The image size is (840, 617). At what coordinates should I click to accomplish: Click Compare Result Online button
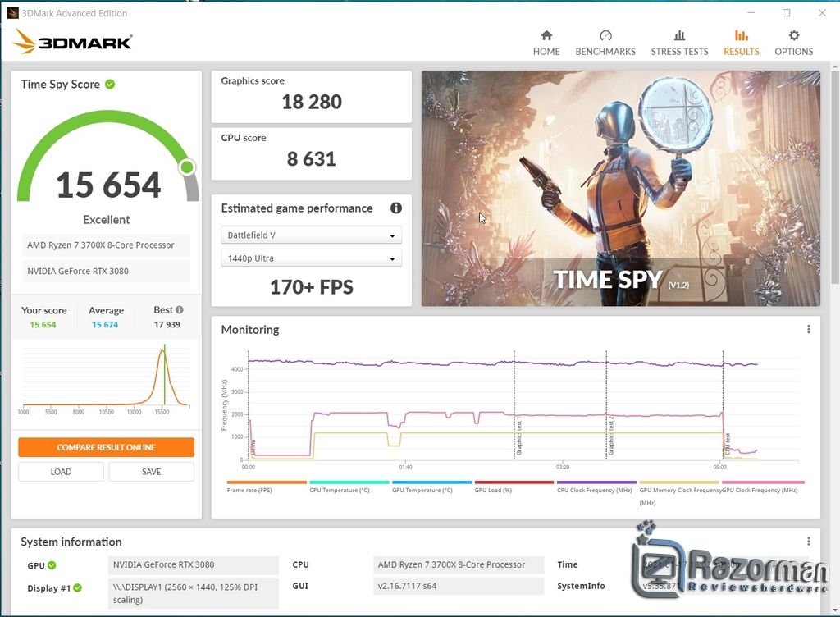click(x=106, y=447)
